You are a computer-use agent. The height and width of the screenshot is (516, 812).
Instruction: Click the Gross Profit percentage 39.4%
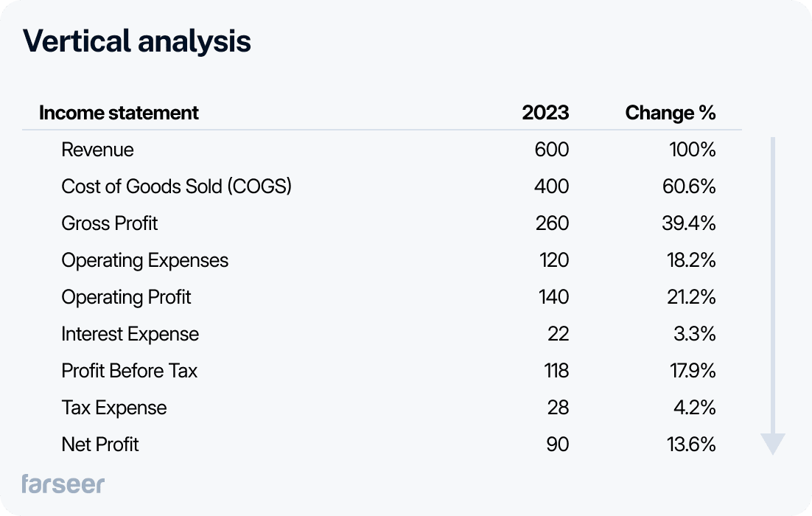688,223
